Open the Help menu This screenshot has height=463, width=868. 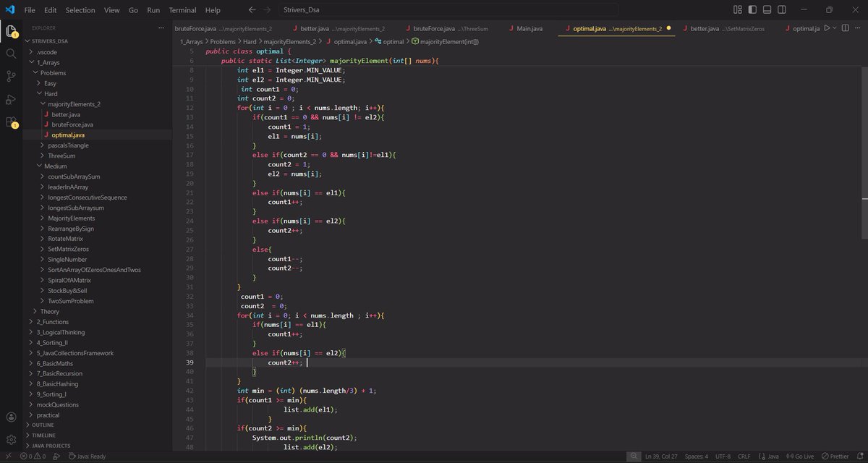pos(213,10)
